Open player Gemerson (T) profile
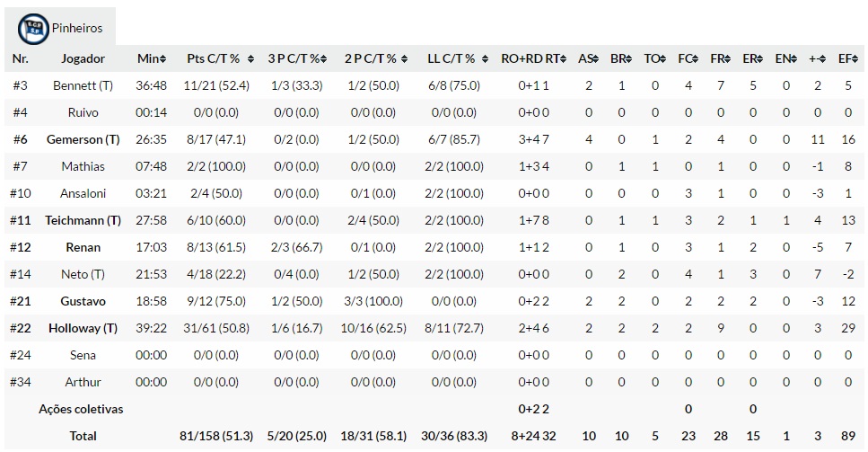 83,139
